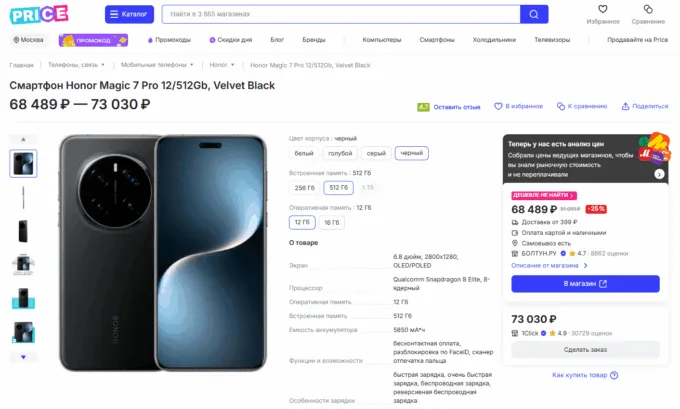Expand the Москва city selector

pyautogui.click(x=28, y=40)
